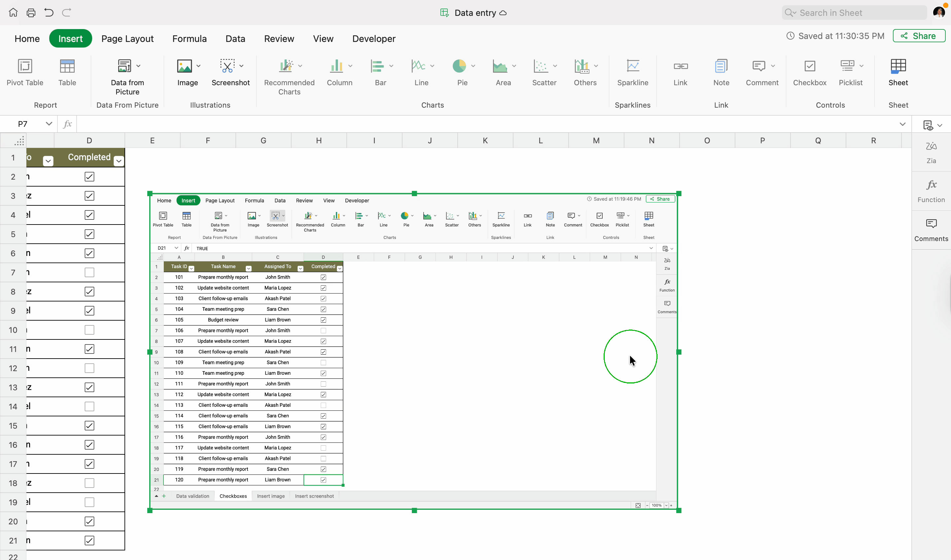Viewport: 951px width, 560px height.
Task: Uncheck the Completed checkbox in row 2
Action: (89, 177)
